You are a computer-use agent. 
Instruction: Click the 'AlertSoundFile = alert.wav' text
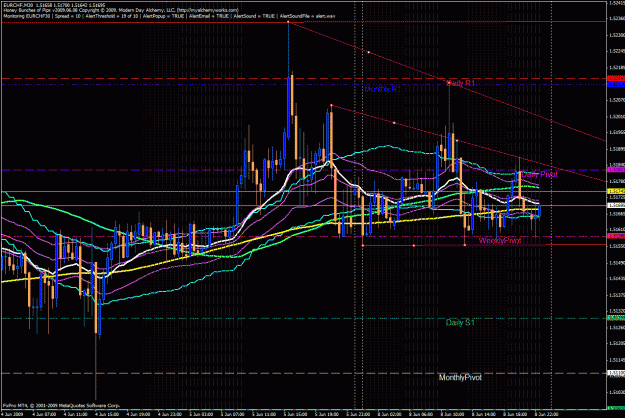(x=307, y=16)
